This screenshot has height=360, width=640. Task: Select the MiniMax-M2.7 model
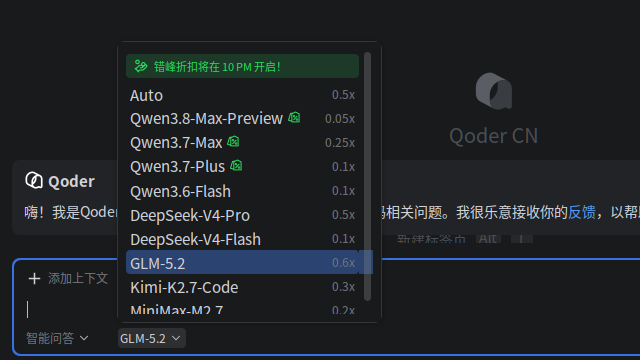pyautogui.click(x=242, y=310)
